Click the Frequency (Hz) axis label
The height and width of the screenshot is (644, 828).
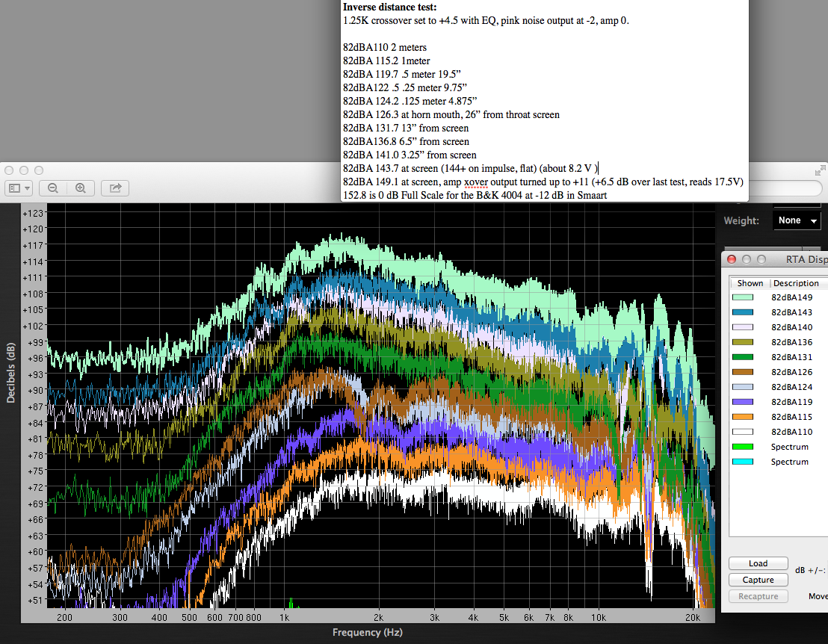click(x=367, y=632)
